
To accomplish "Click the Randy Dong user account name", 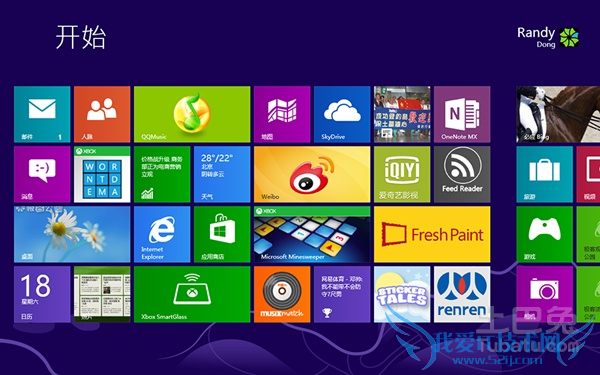I will click(x=536, y=37).
